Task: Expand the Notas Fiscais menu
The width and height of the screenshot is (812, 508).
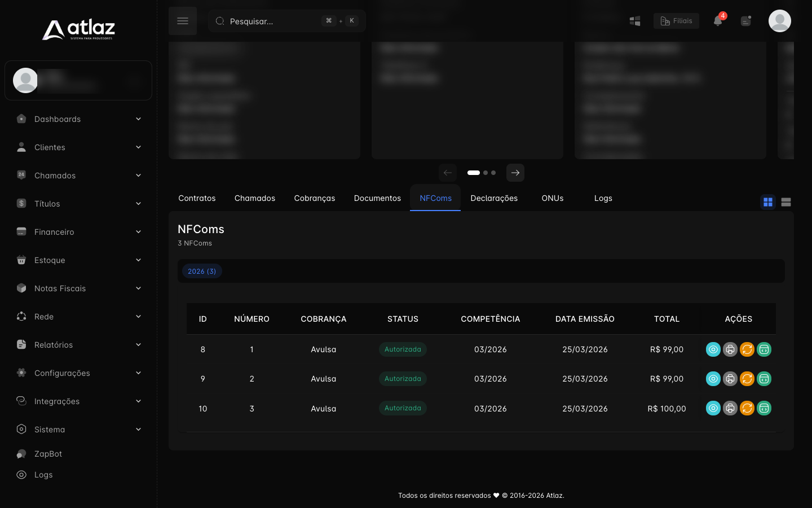Action: [x=78, y=288]
